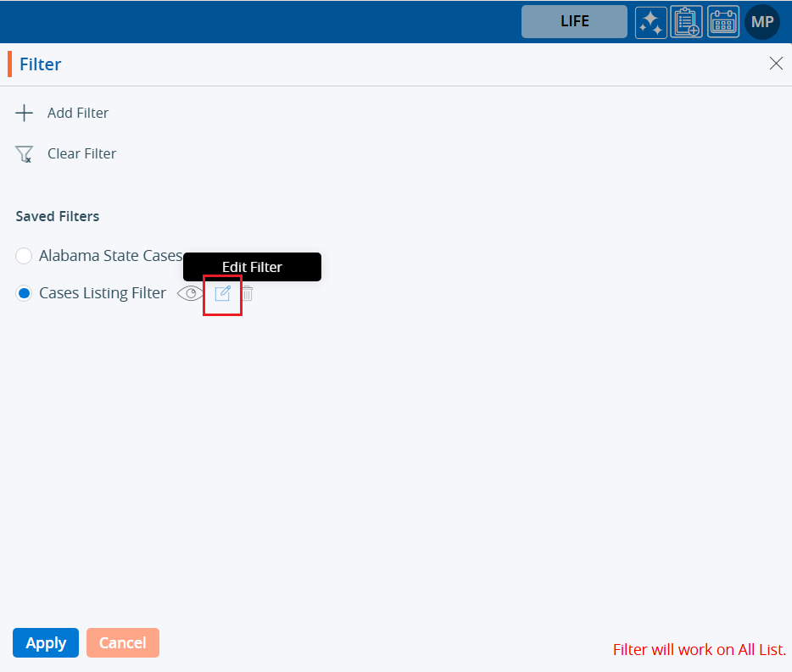Viewport: 792px width, 672px height.
Task: Open the clipboard add-task icon
Action: (x=686, y=22)
